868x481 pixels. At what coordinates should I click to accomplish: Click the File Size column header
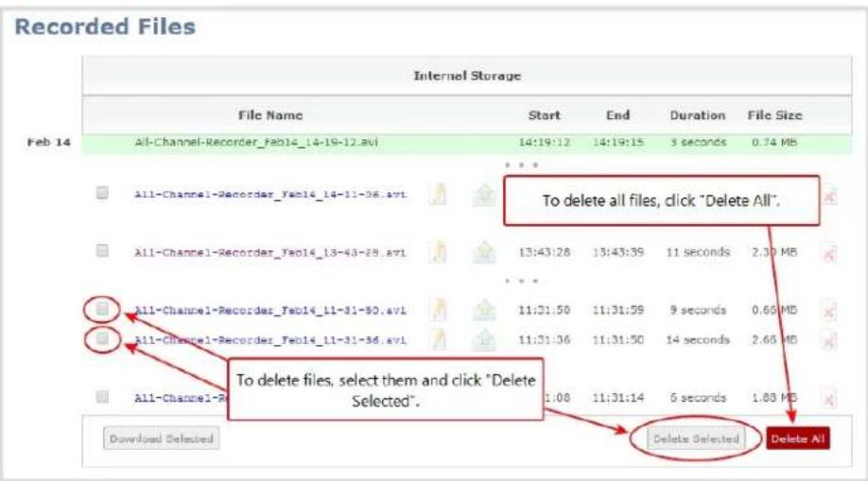coord(774,115)
